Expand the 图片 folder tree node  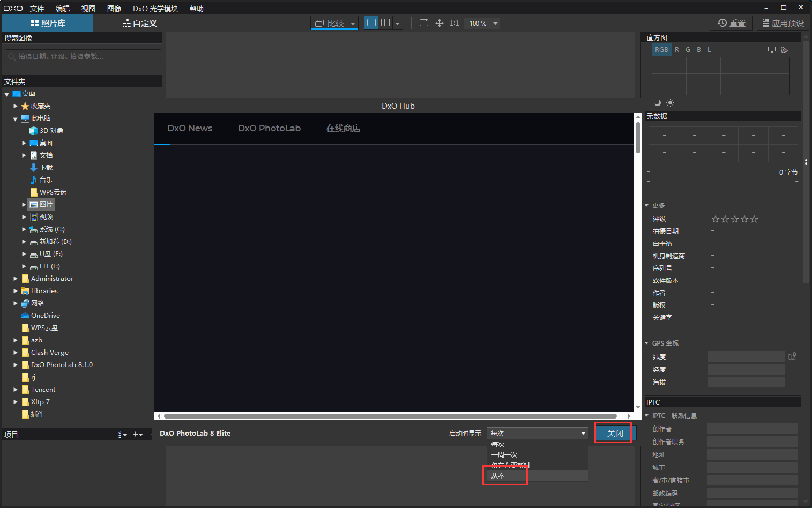24,205
